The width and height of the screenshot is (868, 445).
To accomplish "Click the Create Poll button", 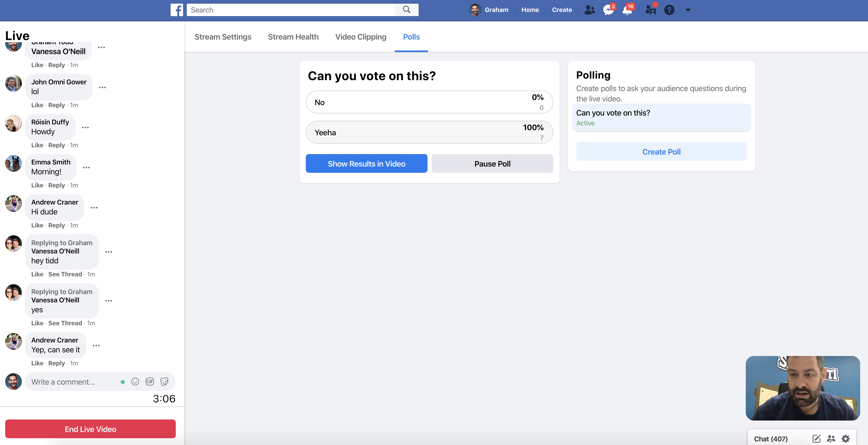I will point(661,152).
